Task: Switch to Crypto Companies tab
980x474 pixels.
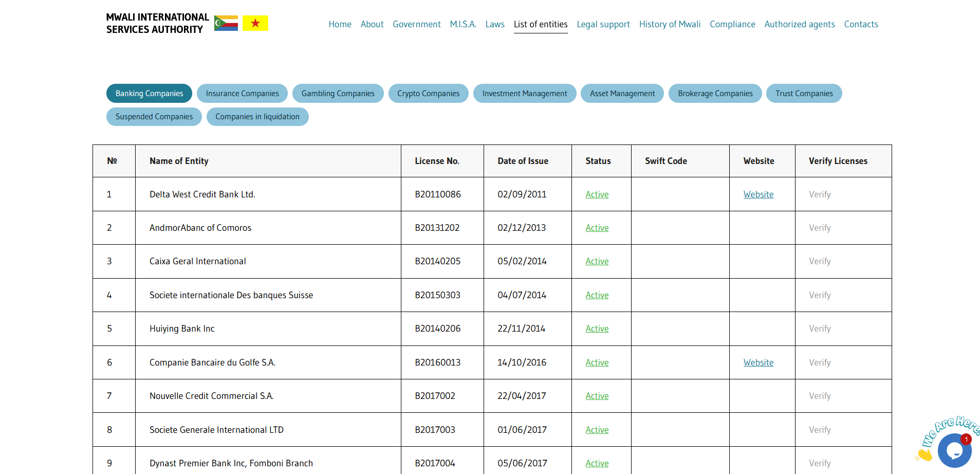Action: click(428, 94)
